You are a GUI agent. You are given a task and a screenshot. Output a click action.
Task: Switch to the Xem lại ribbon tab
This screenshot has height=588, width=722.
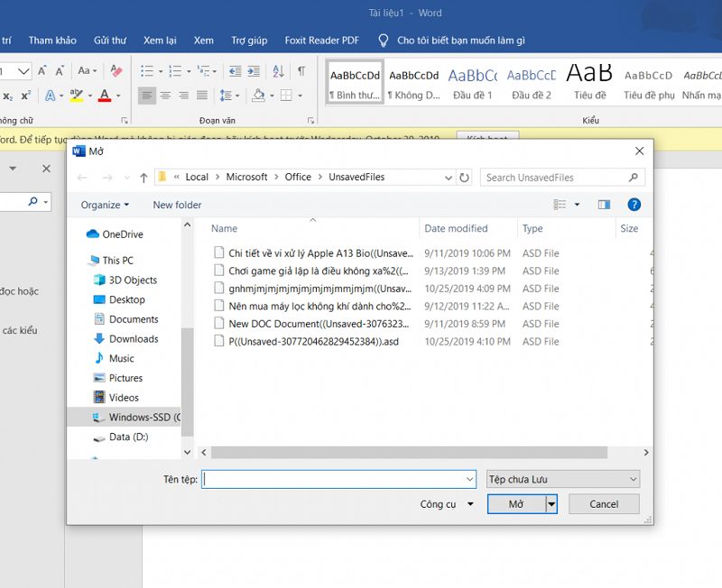click(160, 40)
